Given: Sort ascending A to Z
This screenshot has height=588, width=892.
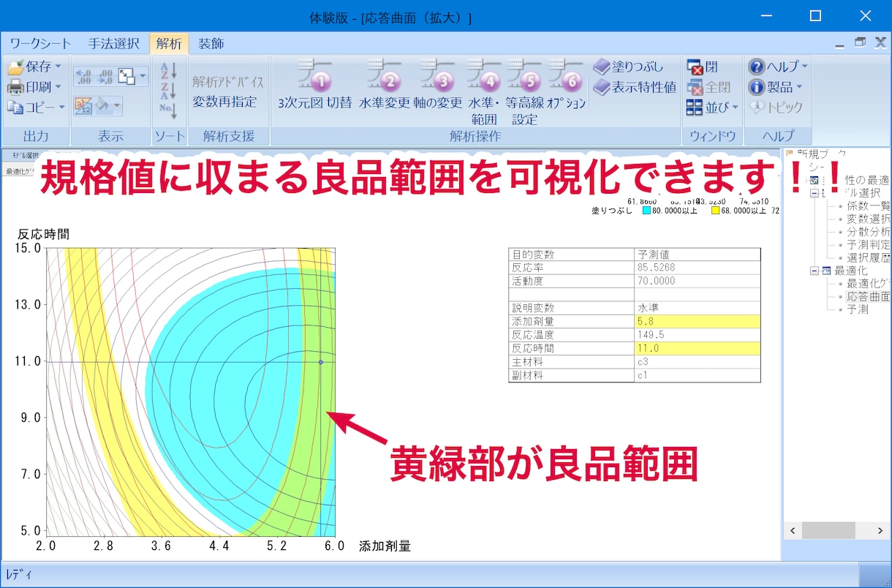Looking at the screenshot, I should click(169, 70).
